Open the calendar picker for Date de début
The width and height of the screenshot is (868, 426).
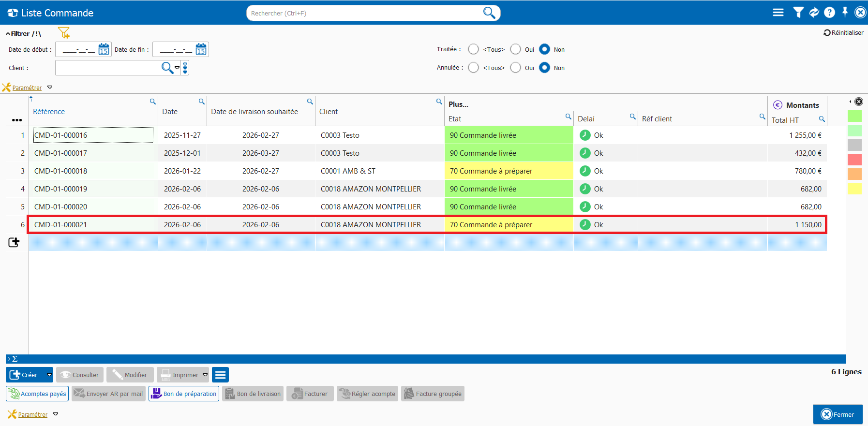click(x=104, y=49)
